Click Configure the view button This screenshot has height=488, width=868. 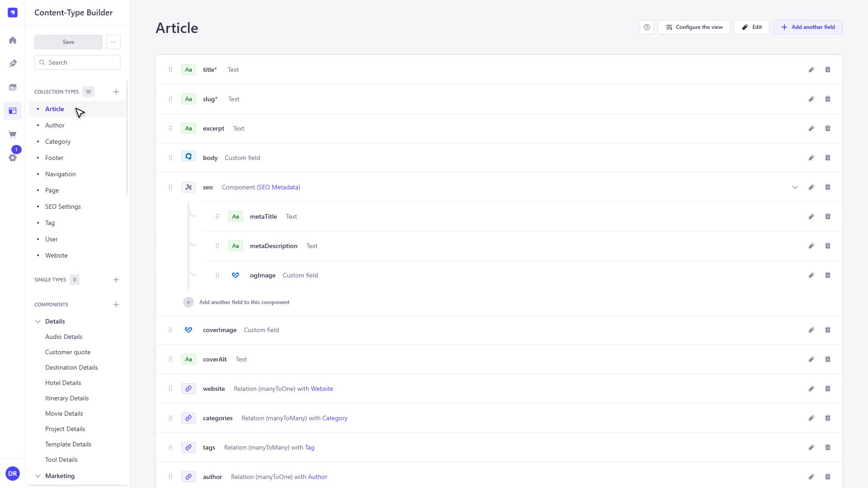[693, 27]
